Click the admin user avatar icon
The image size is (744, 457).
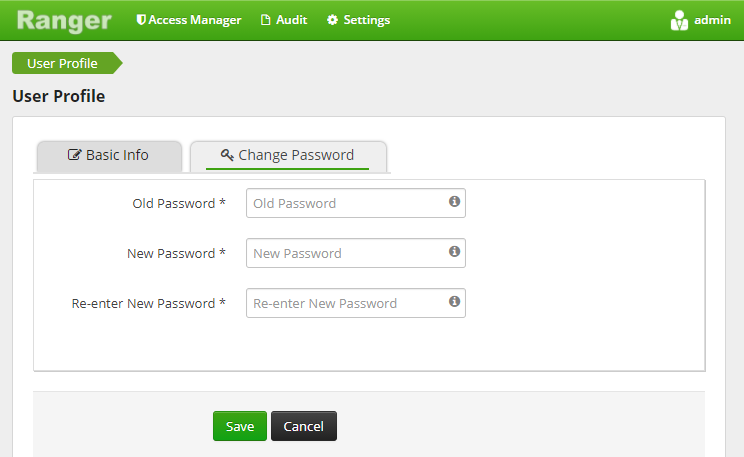point(679,20)
